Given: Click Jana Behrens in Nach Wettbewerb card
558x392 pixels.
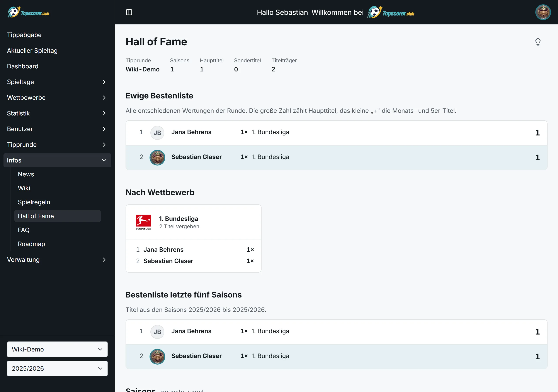Looking at the screenshot, I should coord(163,250).
